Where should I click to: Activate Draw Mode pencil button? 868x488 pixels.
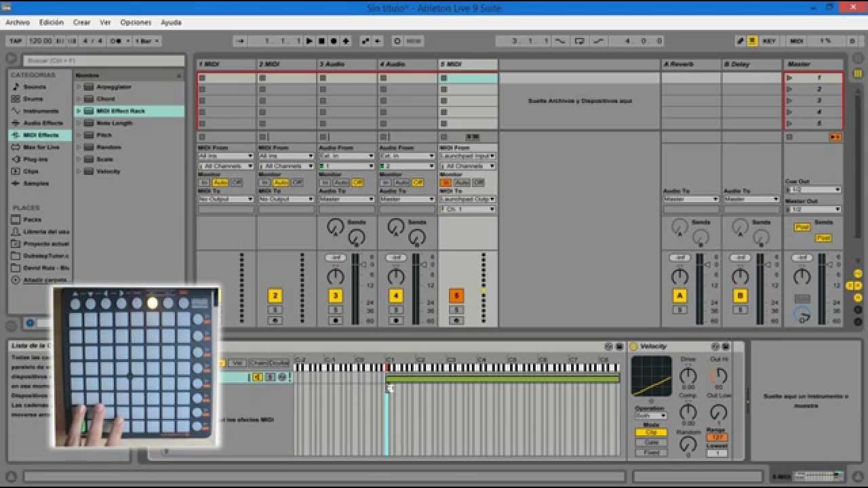(741, 41)
